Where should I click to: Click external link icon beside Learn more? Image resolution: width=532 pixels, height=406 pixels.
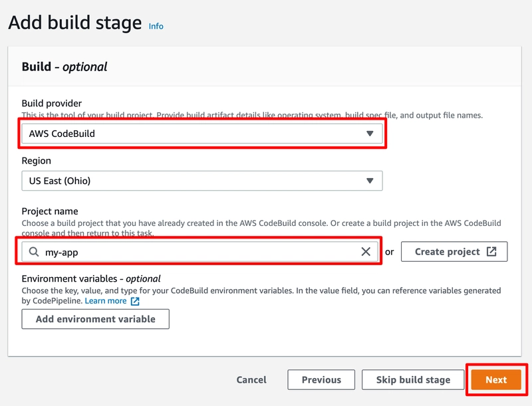[135, 301]
